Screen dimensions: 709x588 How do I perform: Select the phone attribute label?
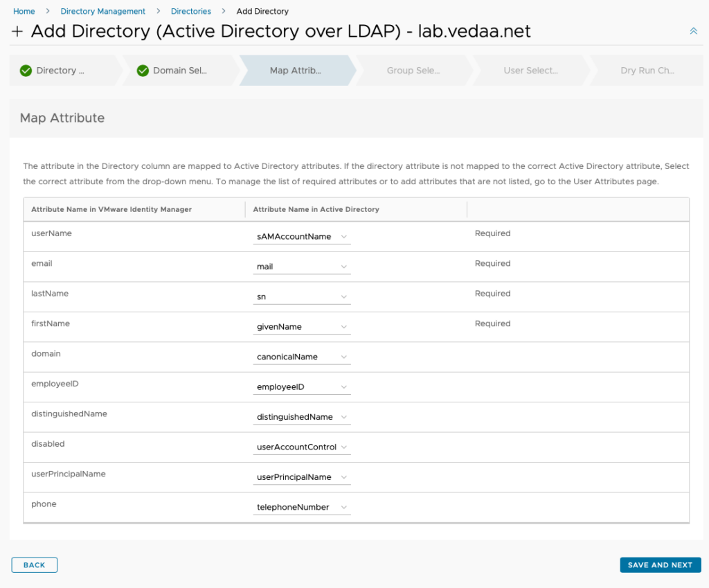44,504
